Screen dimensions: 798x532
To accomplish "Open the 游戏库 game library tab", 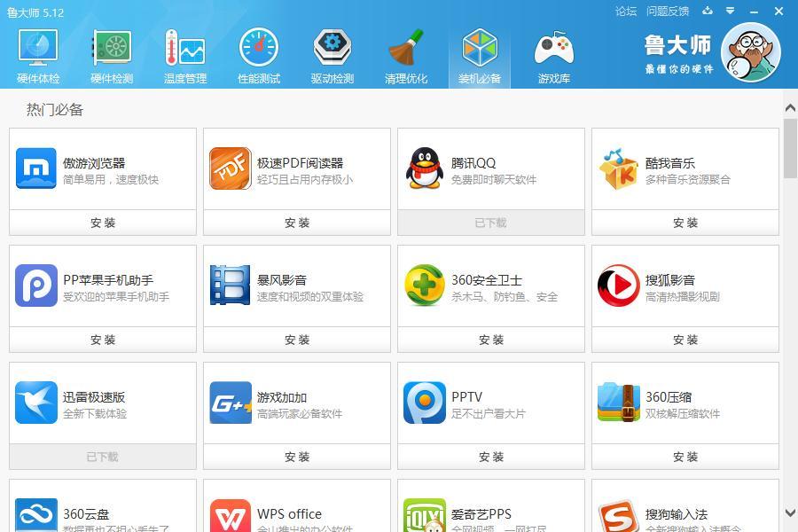I will coord(553,57).
